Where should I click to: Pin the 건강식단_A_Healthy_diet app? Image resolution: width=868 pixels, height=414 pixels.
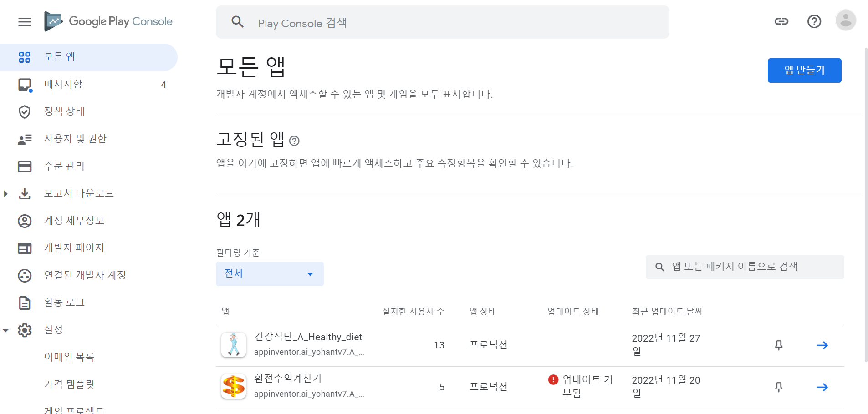click(779, 345)
